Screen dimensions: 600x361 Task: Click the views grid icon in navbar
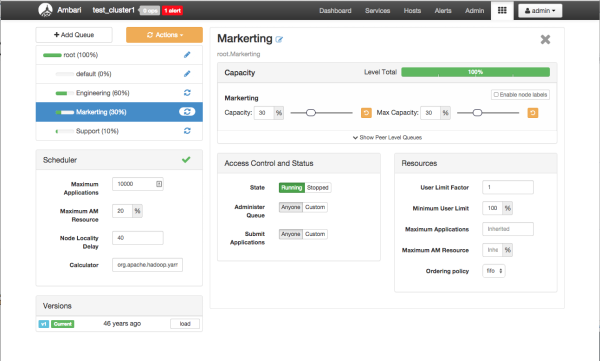(x=502, y=10)
